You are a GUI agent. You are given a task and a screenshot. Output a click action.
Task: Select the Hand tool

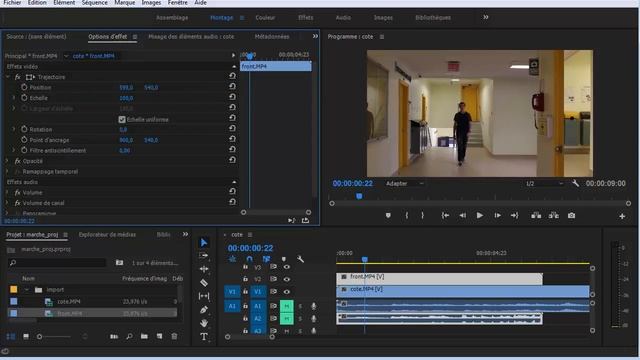point(204,323)
